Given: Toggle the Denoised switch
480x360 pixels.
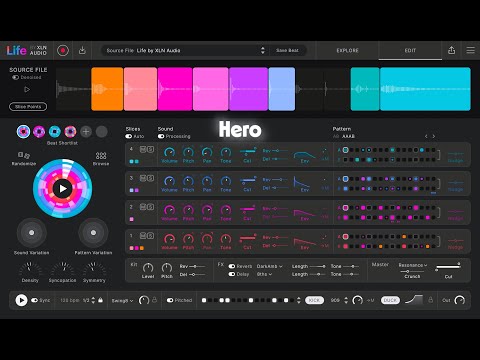Looking at the screenshot, I should coord(15,77).
